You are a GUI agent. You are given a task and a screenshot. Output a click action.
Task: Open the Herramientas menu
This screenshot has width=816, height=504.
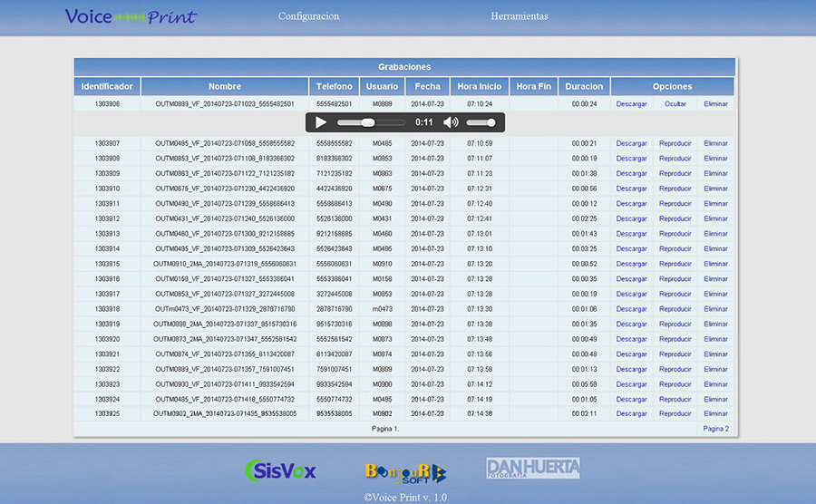(x=519, y=16)
